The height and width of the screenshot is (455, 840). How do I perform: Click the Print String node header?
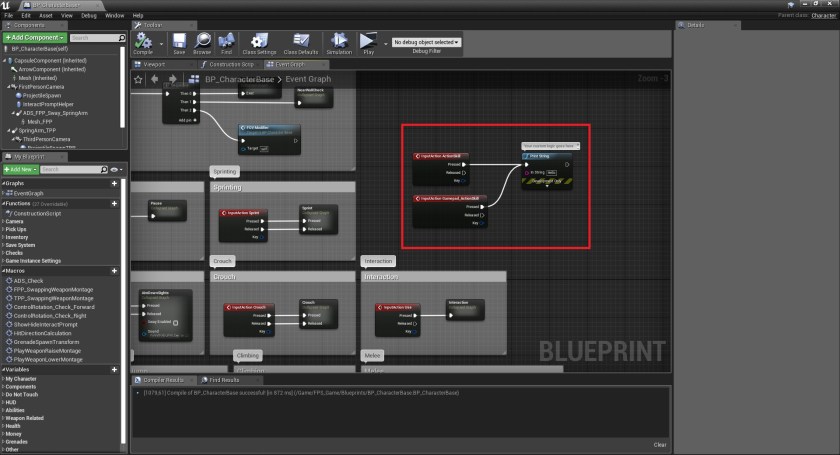(546, 156)
